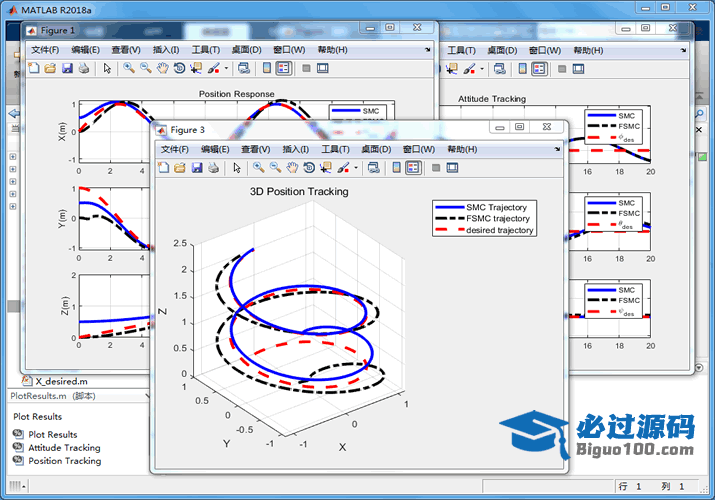Screen dimensions: 715x500
Task: Toggle Insert Legend in Figure 3 toolbar
Action: pos(413,168)
